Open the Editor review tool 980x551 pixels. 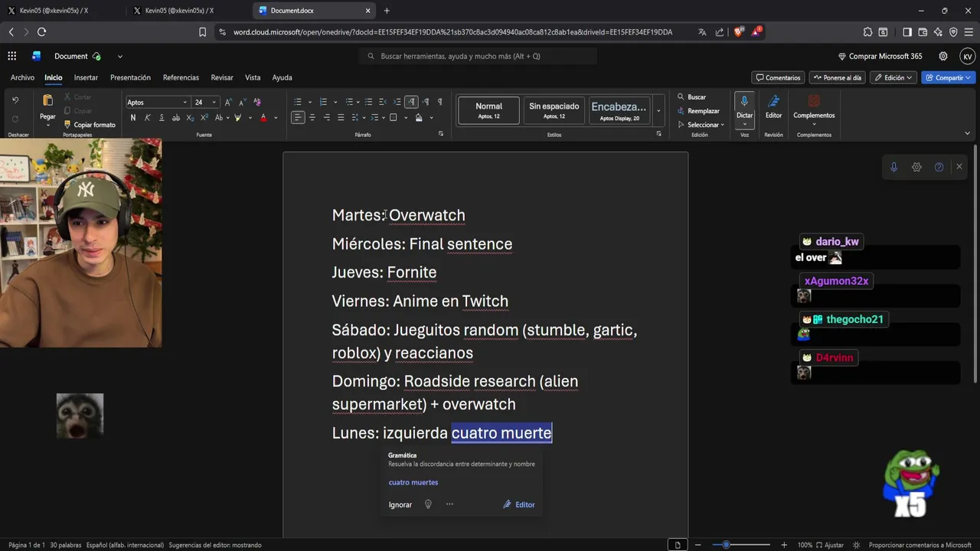tap(773, 106)
